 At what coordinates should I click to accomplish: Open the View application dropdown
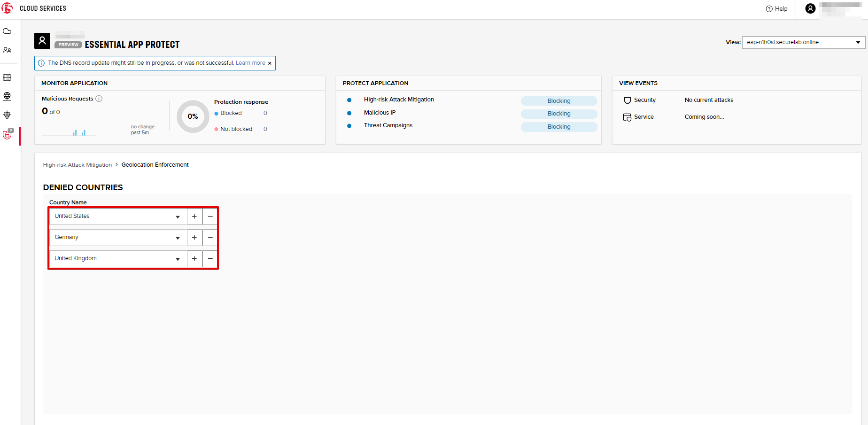[x=804, y=42]
